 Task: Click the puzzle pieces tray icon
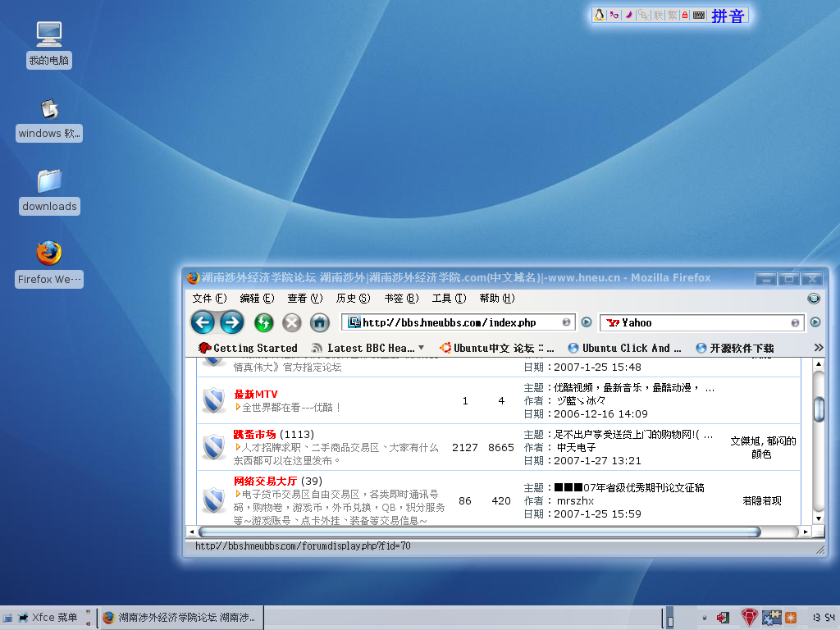click(771, 618)
